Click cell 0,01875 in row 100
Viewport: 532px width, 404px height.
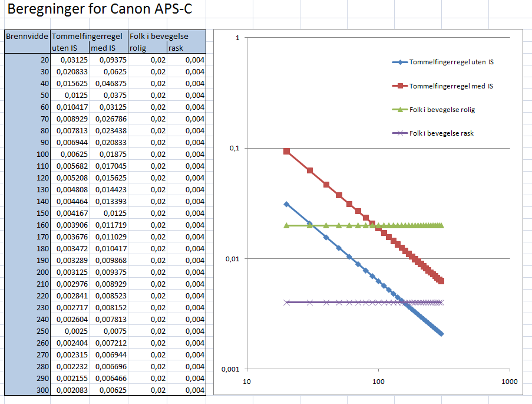pyautogui.click(x=109, y=155)
